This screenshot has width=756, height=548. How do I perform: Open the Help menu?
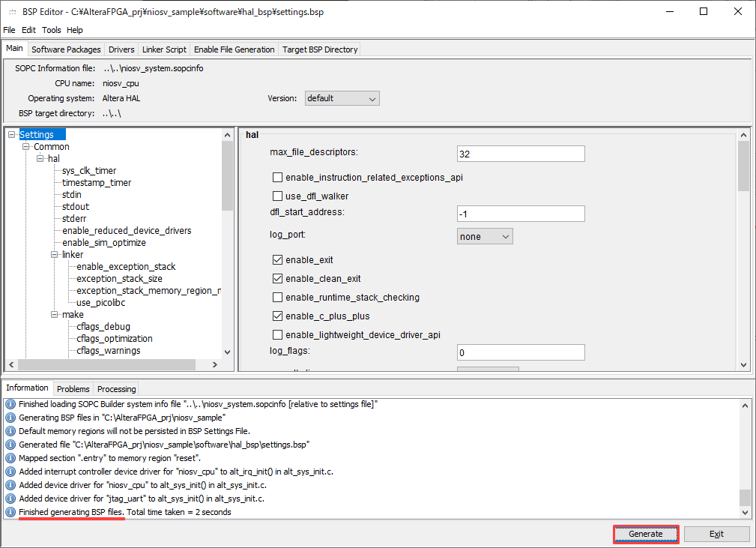point(75,30)
